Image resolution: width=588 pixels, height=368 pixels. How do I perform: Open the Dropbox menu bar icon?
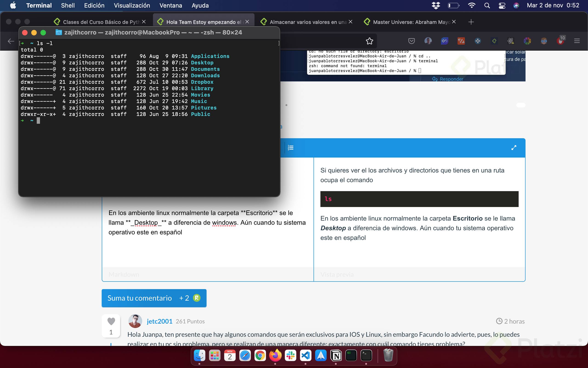click(x=436, y=5)
